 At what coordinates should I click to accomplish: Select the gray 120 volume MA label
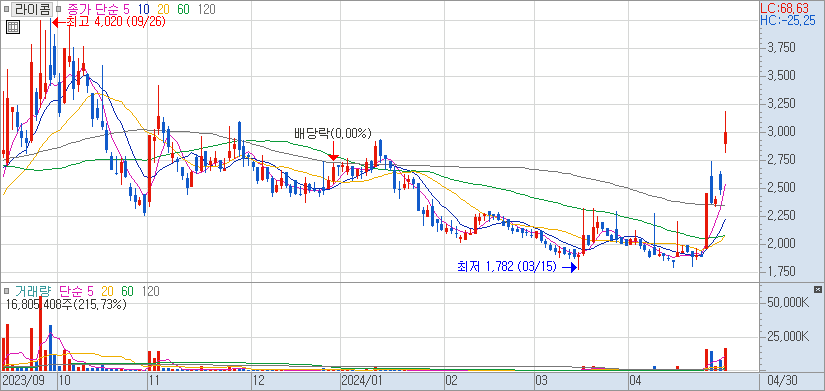tap(150, 290)
